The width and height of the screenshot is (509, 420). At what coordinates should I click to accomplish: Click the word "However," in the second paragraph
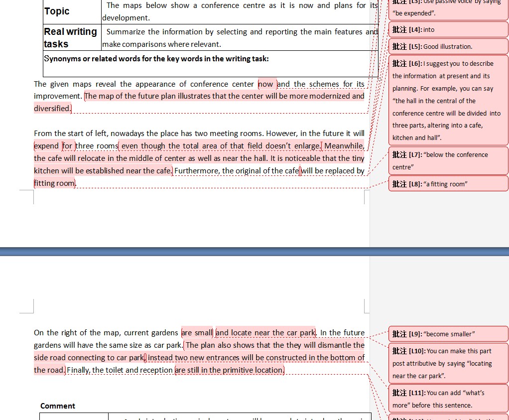282,134
